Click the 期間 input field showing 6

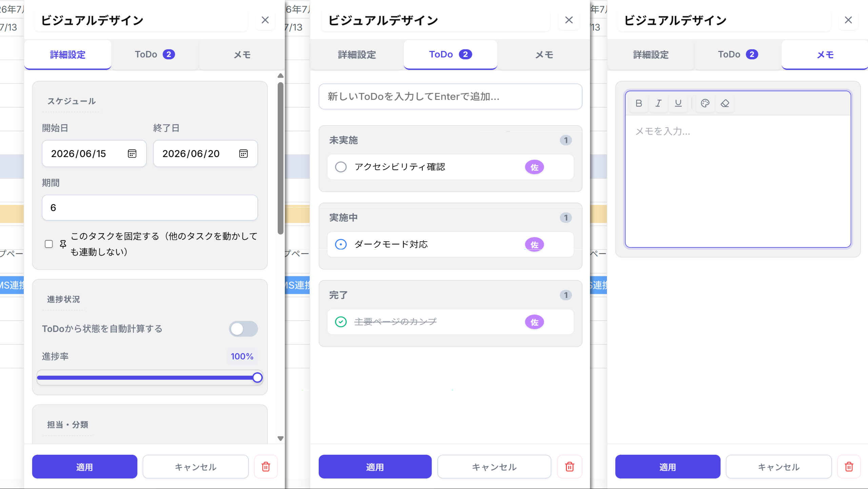150,208
